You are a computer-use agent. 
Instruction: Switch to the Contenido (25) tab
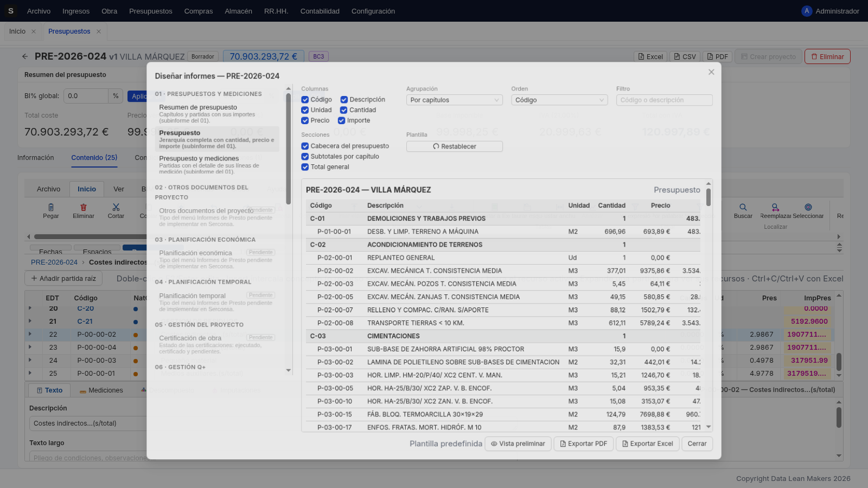(94, 158)
